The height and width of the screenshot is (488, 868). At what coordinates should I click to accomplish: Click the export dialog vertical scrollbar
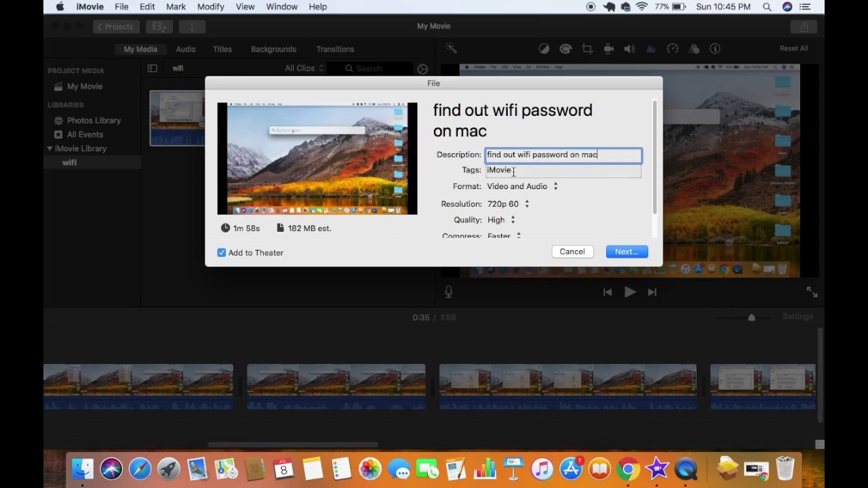coord(654,157)
